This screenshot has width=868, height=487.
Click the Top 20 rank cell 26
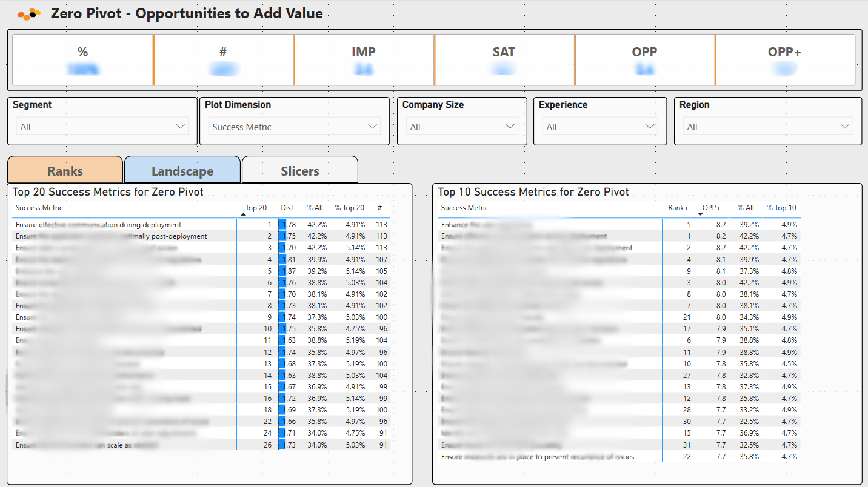coord(267,445)
